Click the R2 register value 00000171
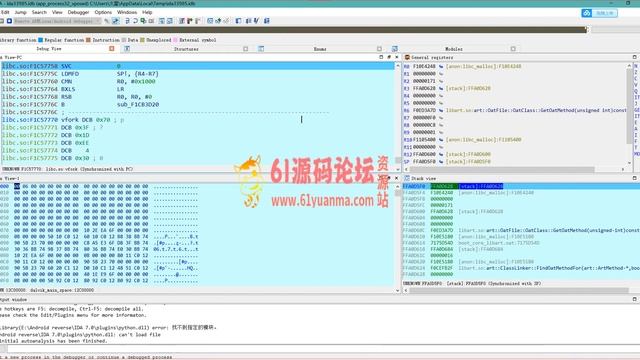 (424, 81)
